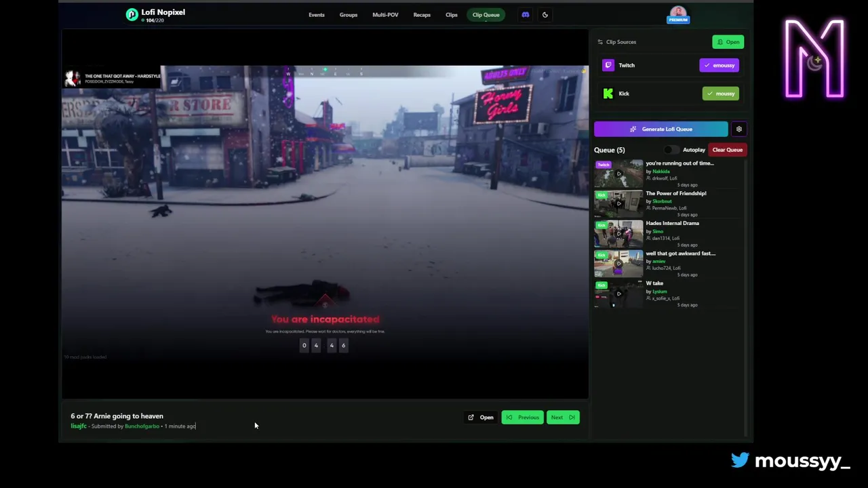Click the Lofi Nopixel logo icon

point(132,14)
